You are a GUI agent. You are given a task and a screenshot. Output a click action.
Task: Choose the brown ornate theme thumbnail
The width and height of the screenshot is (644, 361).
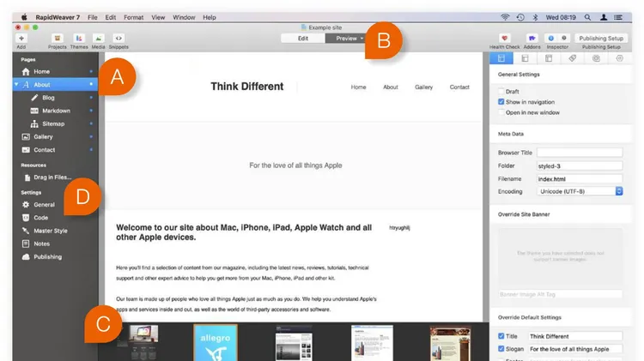(x=450, y=344)
